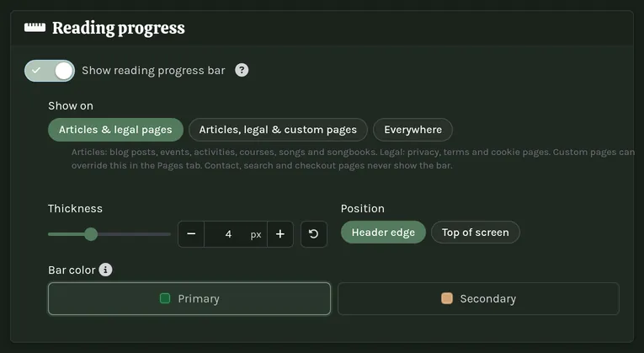Choose the Secondary bar color button
Viewport: 644px width, 353px height.
tap(478, 299)
